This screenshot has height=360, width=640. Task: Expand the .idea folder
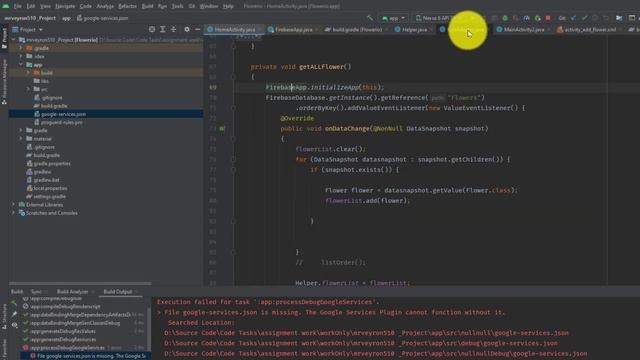[x=21, y=56]
